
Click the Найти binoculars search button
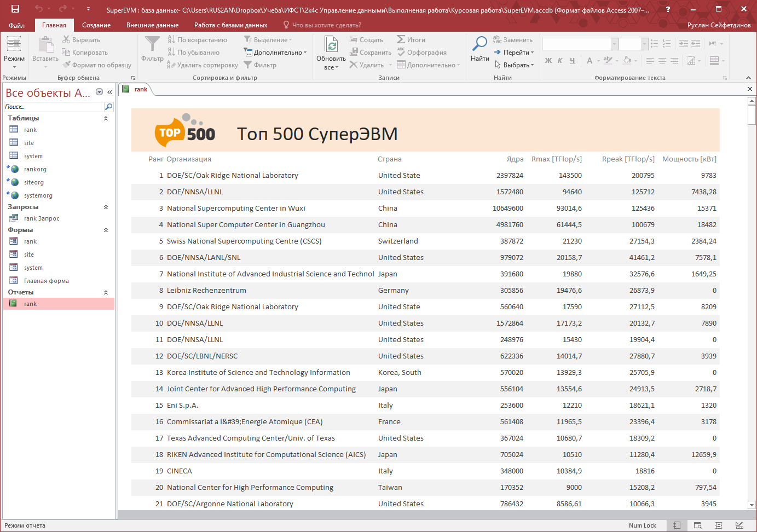point(480,49)
